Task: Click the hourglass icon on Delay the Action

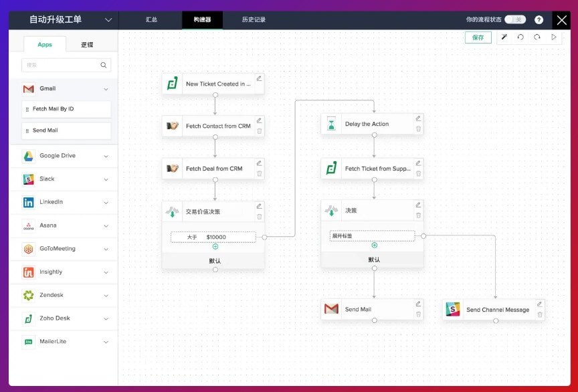Action: [331, 124]
